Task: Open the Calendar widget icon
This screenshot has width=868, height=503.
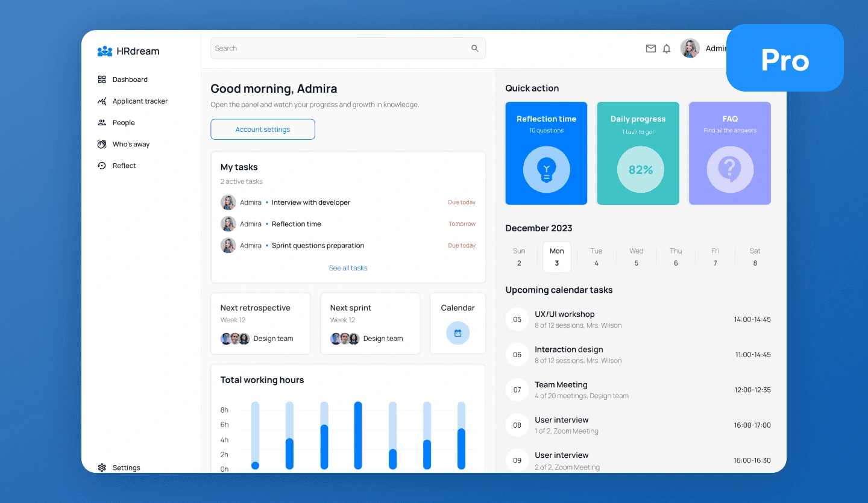Action: click(x=458, y=333)
